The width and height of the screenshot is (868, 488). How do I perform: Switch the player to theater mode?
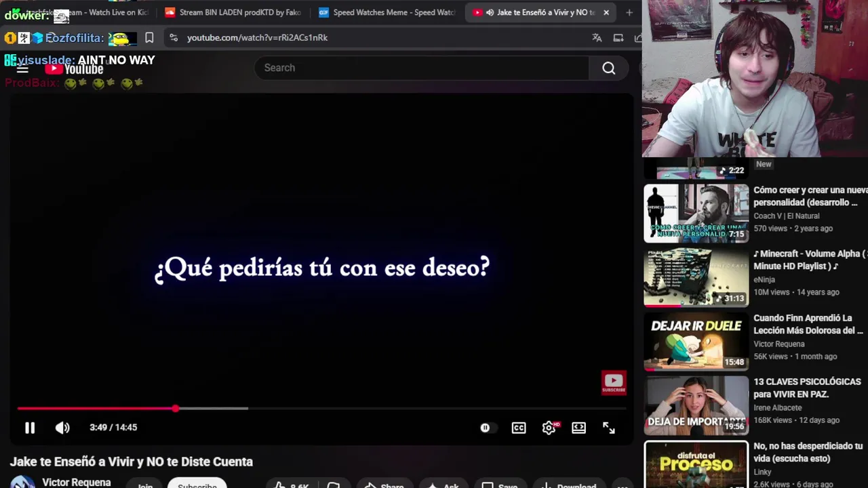pos(578,428)
